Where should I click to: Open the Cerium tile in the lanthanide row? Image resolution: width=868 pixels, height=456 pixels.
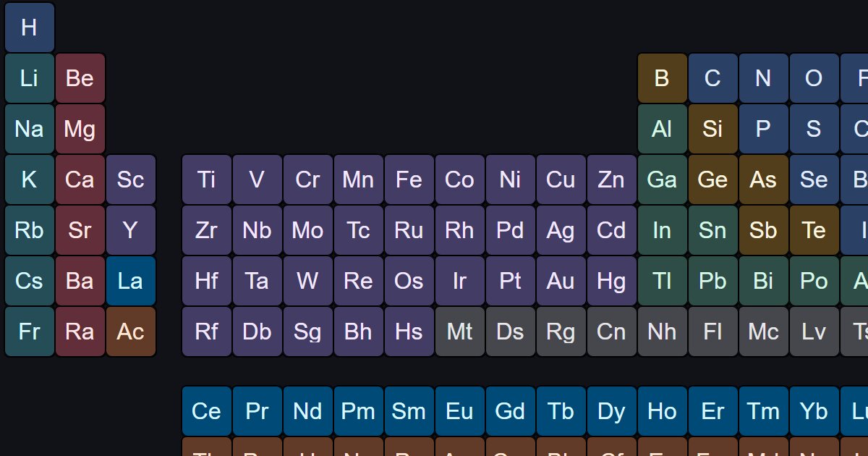[206, 411]
